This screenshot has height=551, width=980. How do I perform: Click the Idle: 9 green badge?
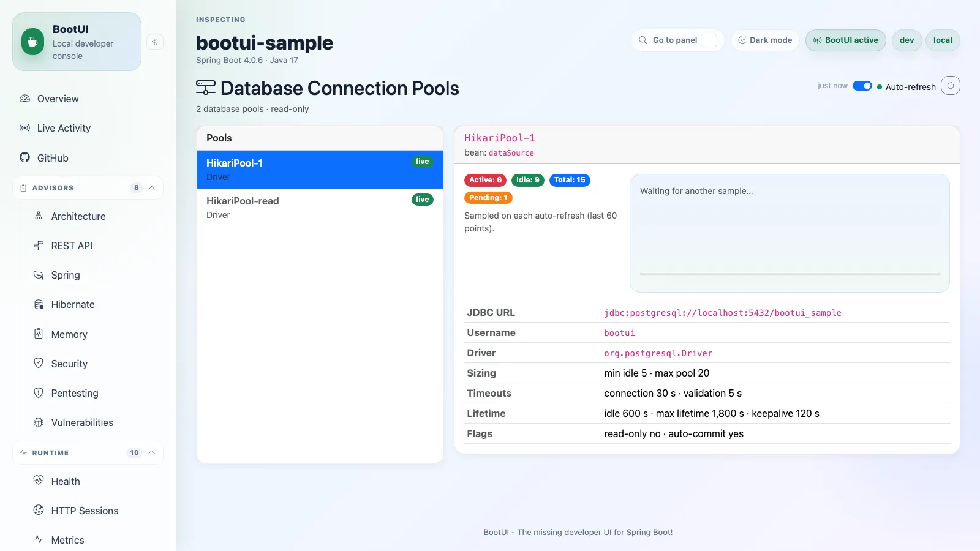(528, 180)
